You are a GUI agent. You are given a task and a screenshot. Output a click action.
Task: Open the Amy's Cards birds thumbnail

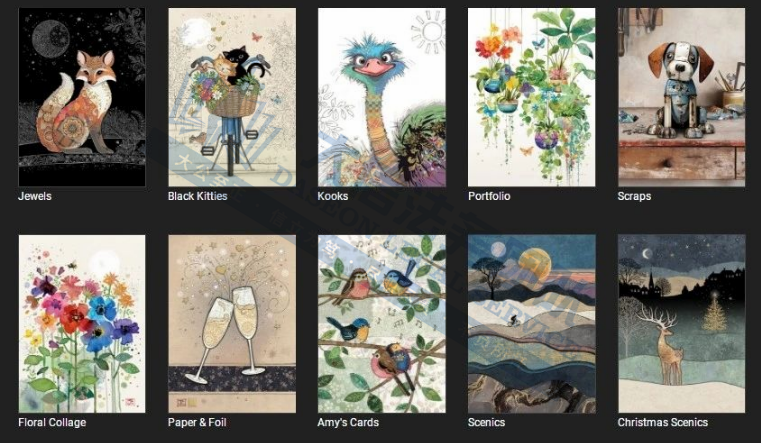(381, 324)
